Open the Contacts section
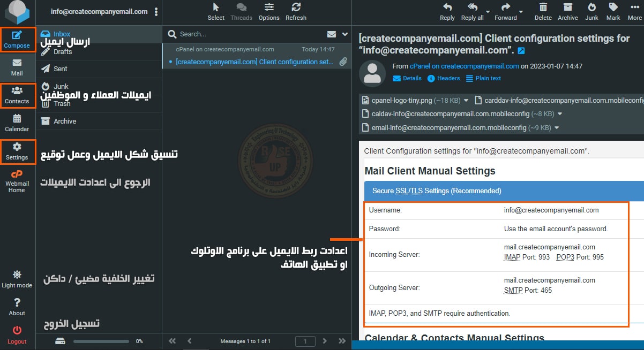 point(17,95)
